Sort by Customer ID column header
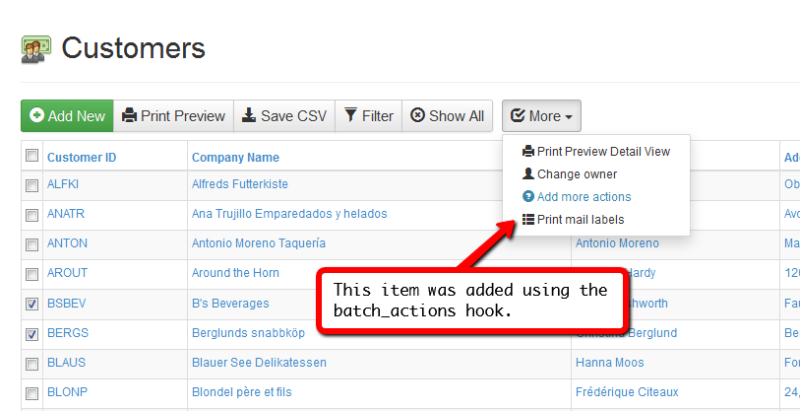Image resolution: width=800 pixels, height=411 pixels. (x=82, y=158)
